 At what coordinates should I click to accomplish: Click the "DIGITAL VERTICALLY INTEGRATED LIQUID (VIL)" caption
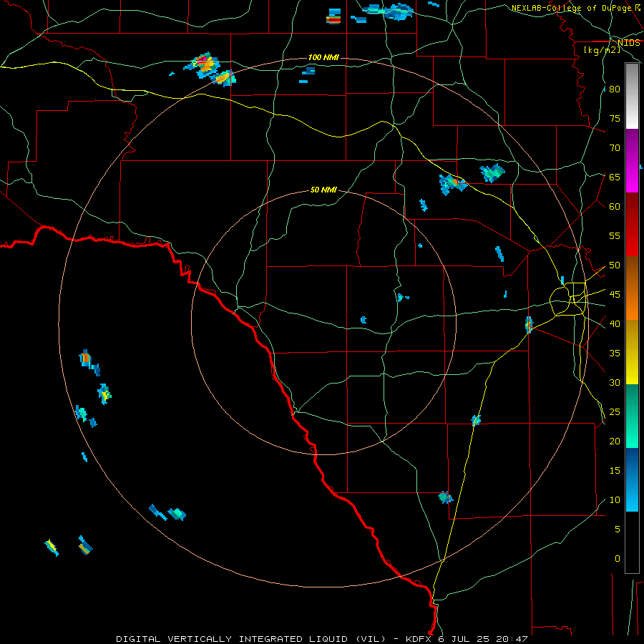pos(250,639)
